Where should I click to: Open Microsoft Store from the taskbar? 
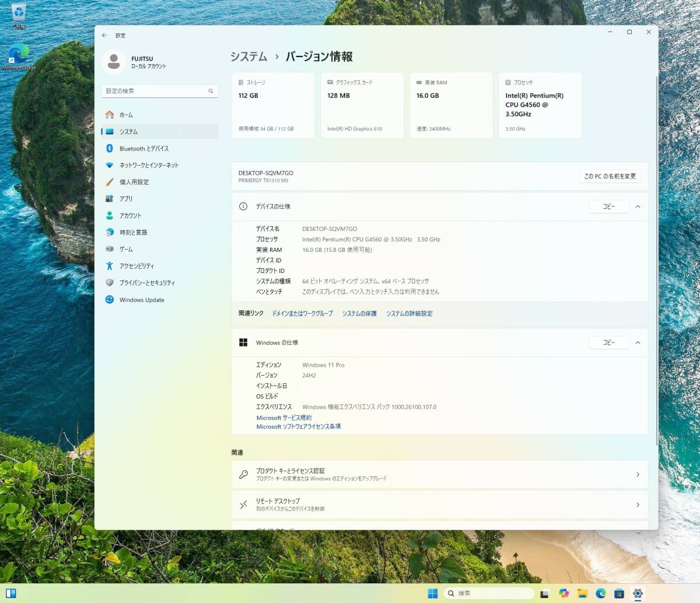point(619,594)
